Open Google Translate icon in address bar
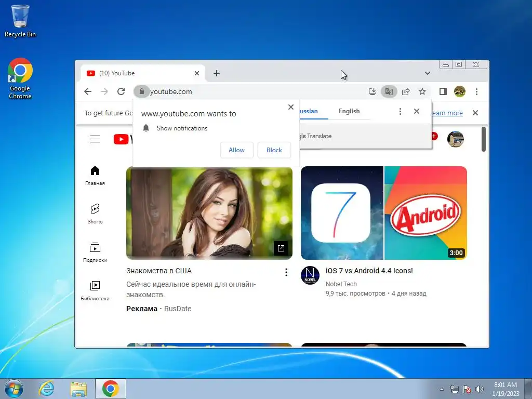The image size is (532, 399). [x=389, y=91]
